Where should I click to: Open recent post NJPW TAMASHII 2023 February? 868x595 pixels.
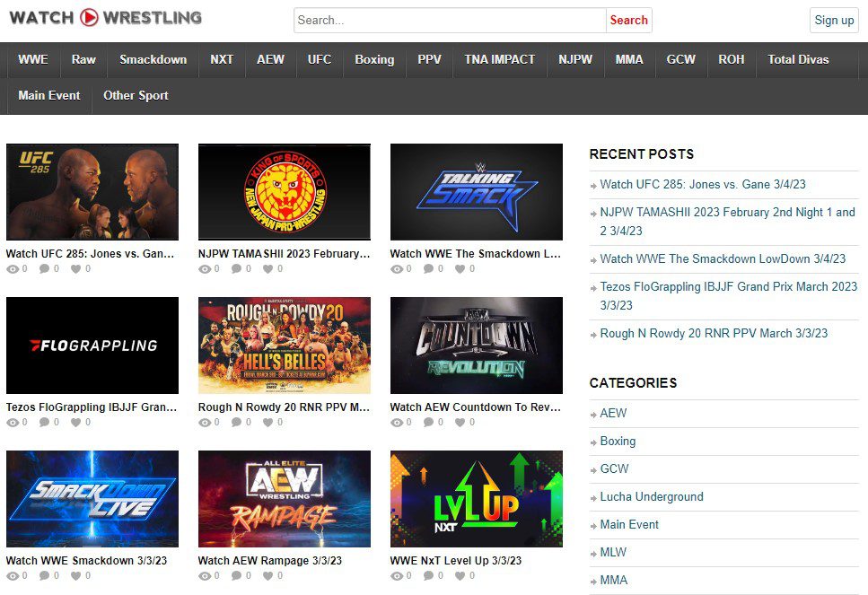click(727, 222)
